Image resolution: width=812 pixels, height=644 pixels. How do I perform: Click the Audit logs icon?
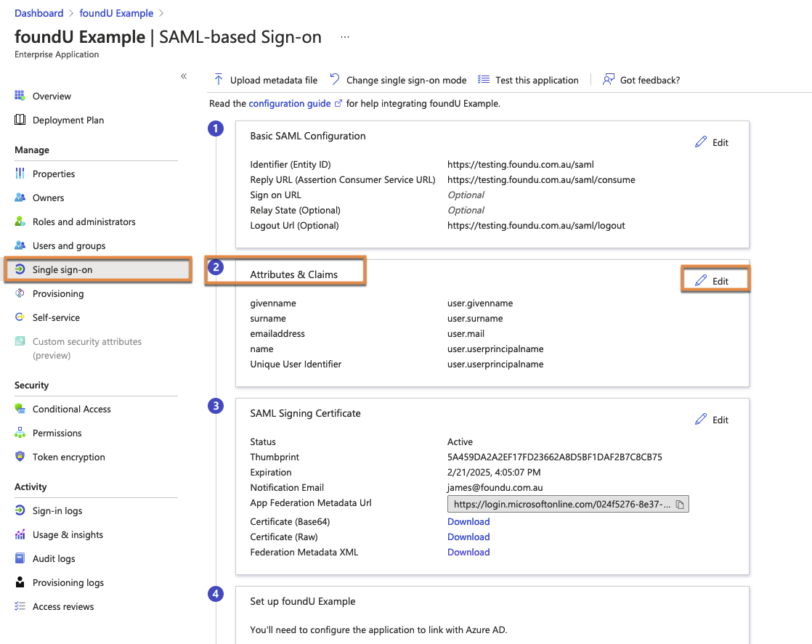[20, 558]
